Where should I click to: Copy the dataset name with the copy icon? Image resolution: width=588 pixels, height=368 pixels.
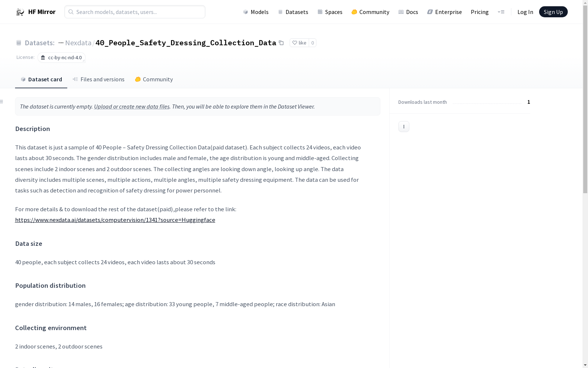tap(281, 43)
